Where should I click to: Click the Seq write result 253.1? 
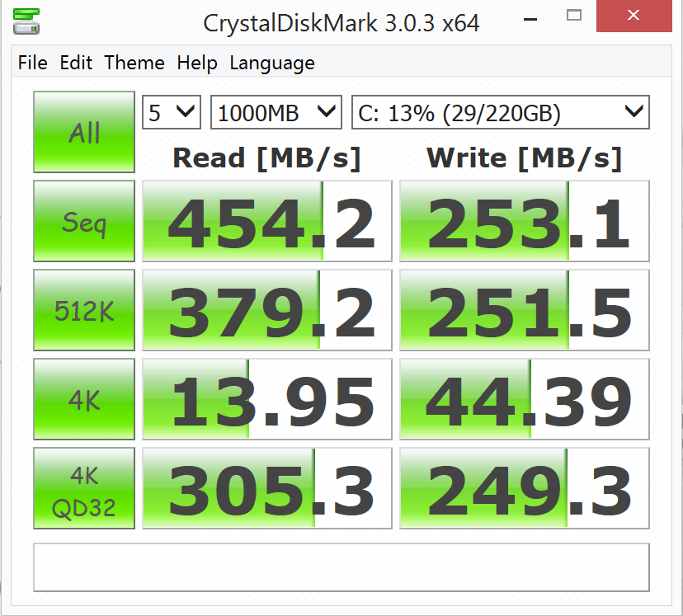tap(525, 221)
